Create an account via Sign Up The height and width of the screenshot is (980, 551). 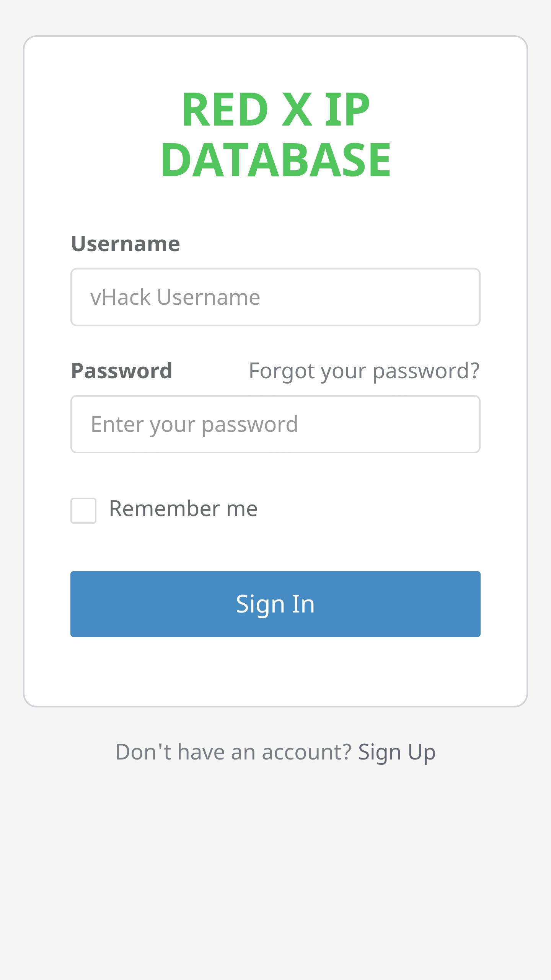pyautogui.click(x=397, y=752)
